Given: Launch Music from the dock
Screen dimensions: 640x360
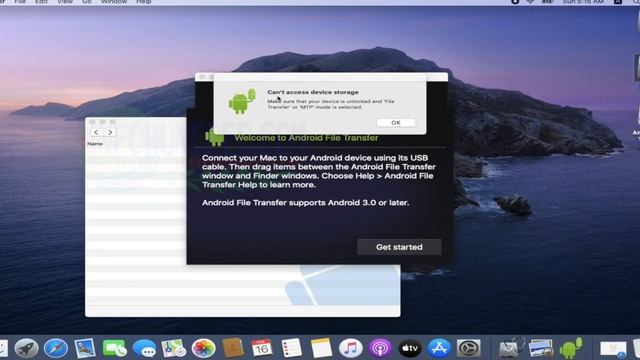Looking at the screenshot, I should click(351, 349).
